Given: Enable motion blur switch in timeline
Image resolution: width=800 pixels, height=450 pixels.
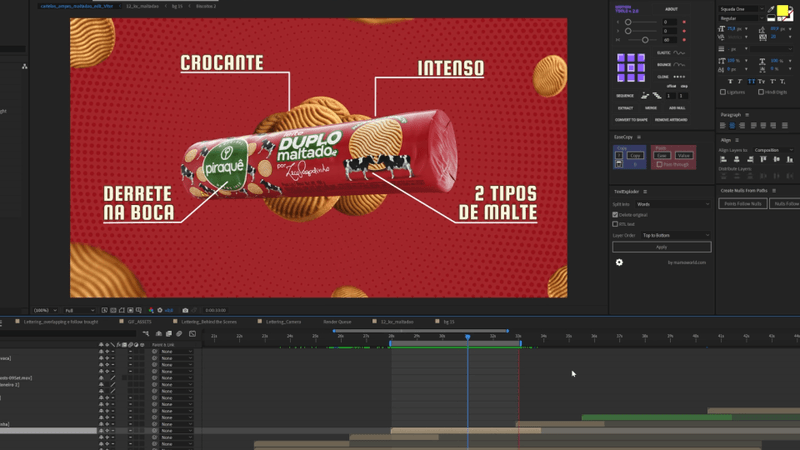Looking at the screenshot, I should (179, 334).
